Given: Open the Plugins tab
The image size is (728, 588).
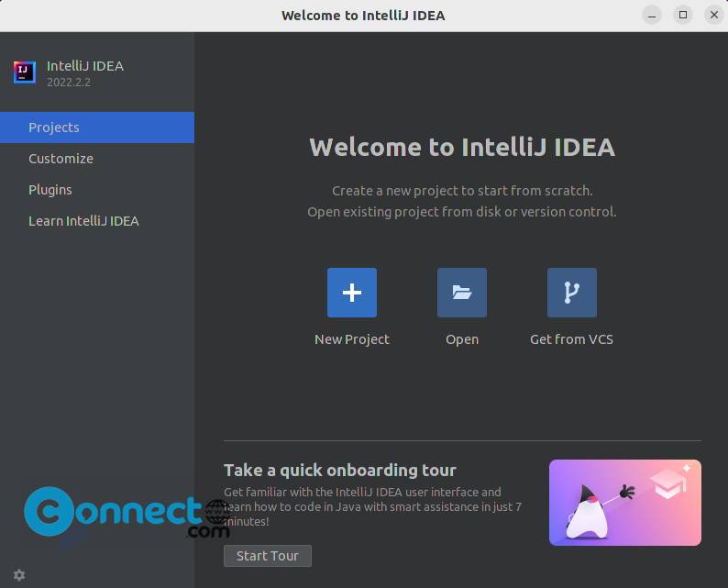Looking at the screenshot, I should coord(97,190).
